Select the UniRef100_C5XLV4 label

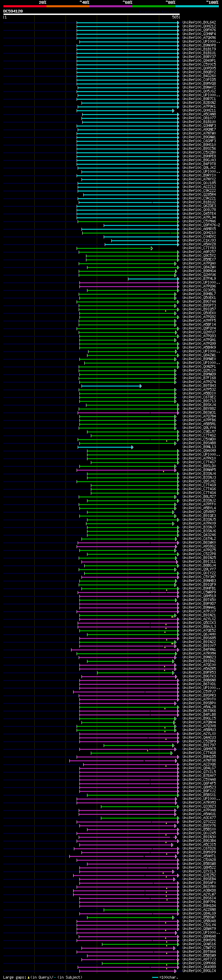[199, 925]
